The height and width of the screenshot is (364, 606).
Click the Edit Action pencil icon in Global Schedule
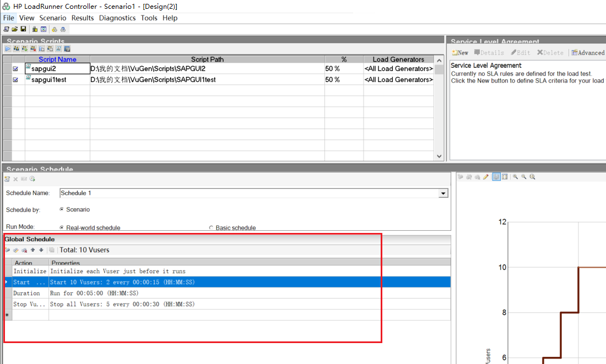pyautogui.click(x=16, y=250)
